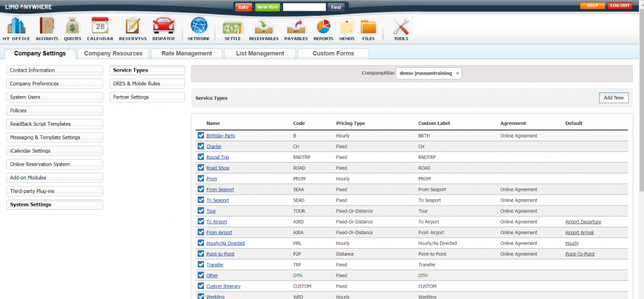Switch to Company Settings tab
The height and width of the screenshot is (299, 644).
point(40,53)
